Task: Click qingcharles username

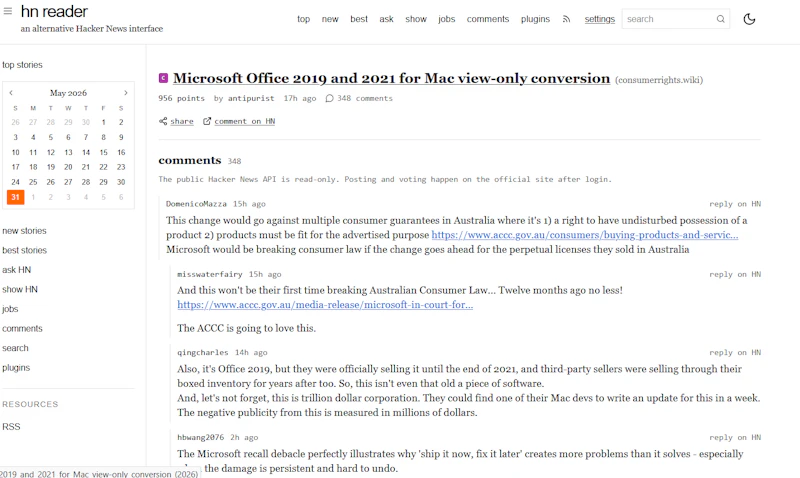Action: (203, 353)
